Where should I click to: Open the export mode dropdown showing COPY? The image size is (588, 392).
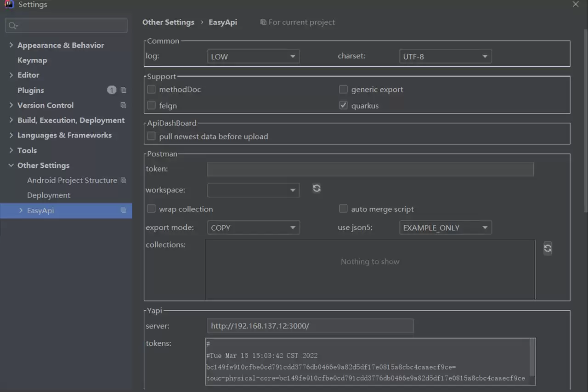254,227
